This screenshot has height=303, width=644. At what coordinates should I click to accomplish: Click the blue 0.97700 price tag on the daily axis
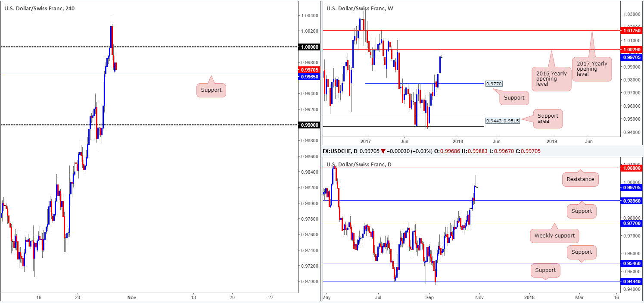(631, 223)
